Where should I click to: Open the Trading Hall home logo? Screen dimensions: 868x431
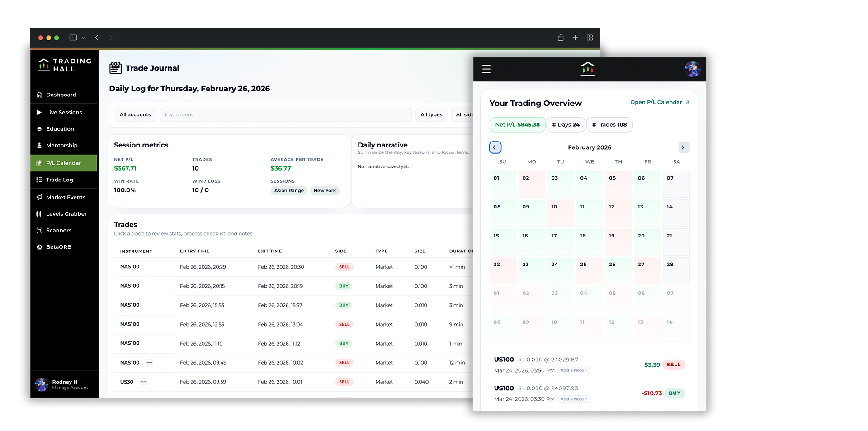[64, 65]
